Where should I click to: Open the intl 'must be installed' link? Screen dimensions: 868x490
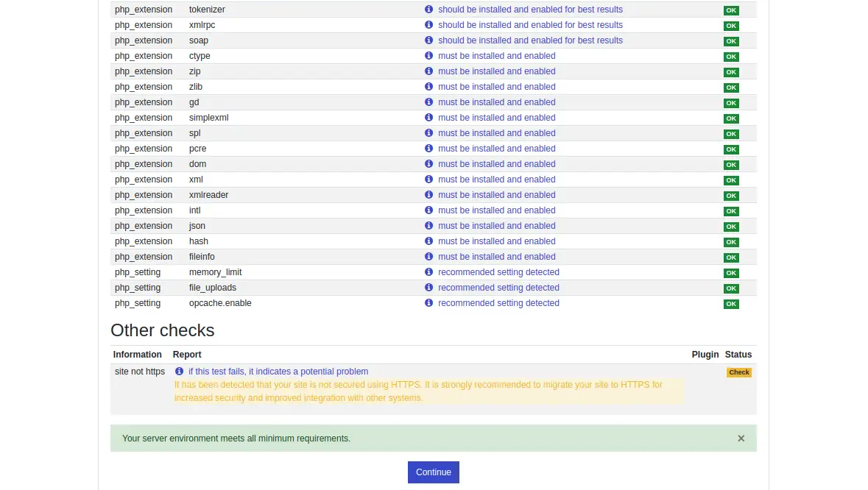(496, 210)
